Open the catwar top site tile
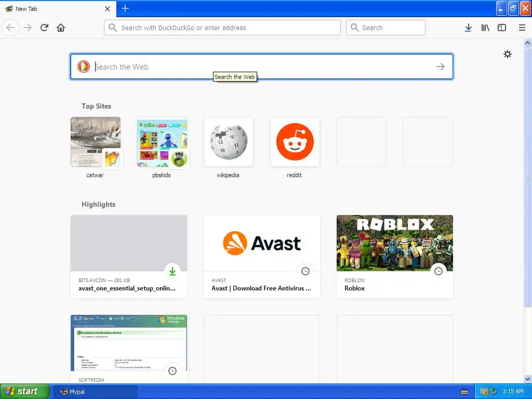 [96, 142]
